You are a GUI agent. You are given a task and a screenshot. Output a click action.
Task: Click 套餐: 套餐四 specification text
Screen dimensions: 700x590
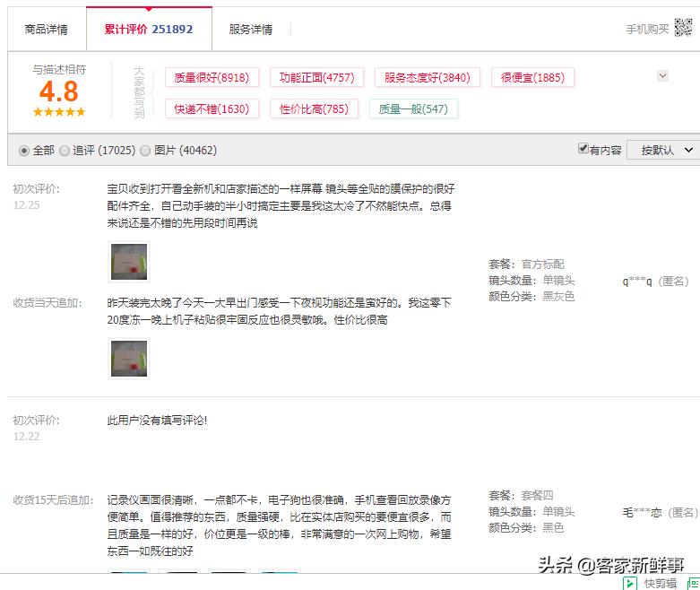point(521,495)
